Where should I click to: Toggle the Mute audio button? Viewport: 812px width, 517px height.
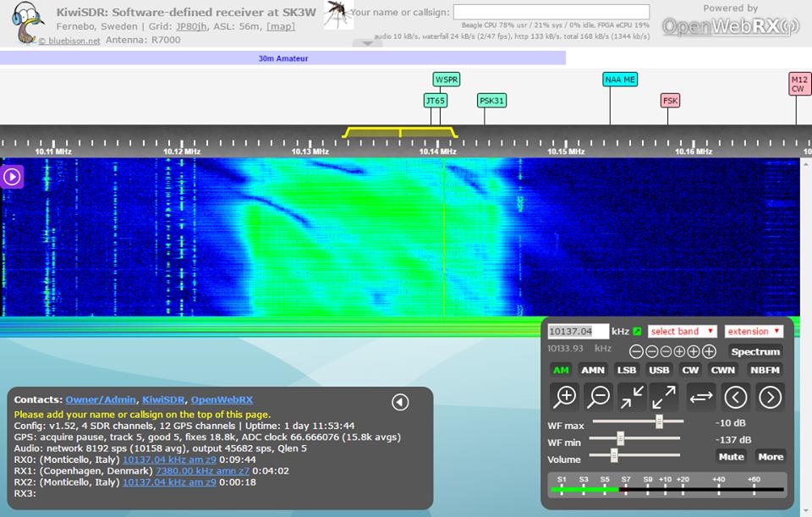click(731, 456)
